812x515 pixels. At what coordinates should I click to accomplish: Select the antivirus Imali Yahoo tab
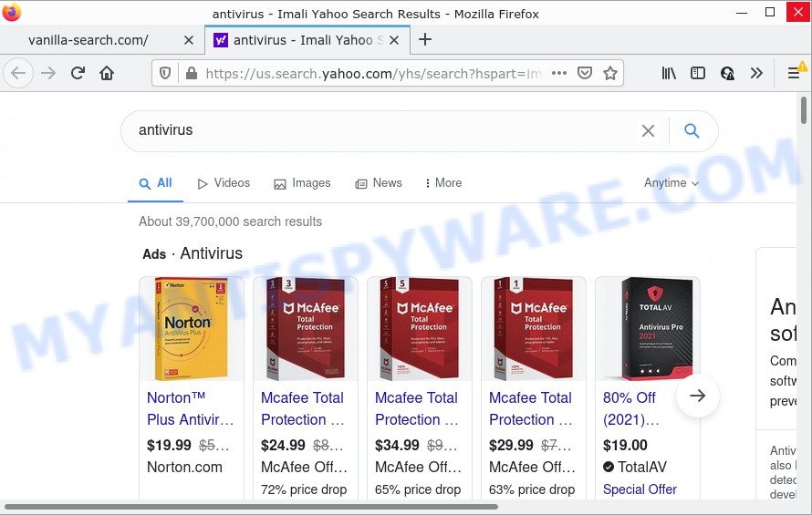307,40
